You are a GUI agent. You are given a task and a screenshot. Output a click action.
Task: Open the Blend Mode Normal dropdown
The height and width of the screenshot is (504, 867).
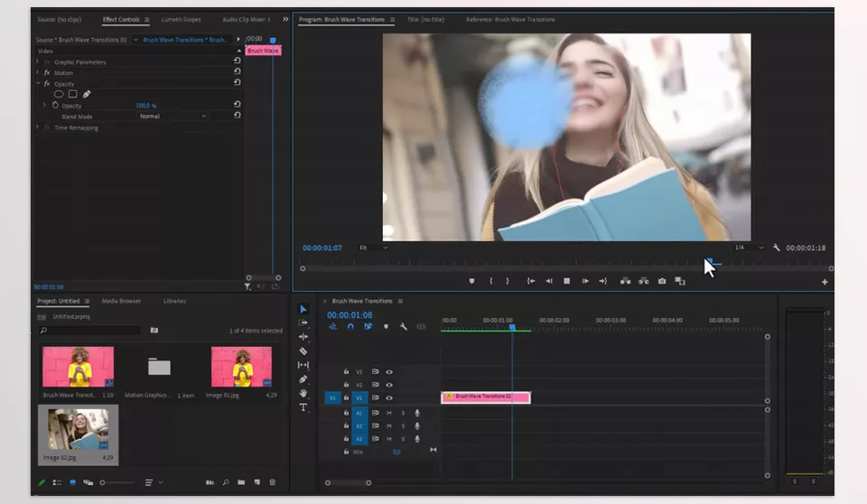tap(172, 117)
